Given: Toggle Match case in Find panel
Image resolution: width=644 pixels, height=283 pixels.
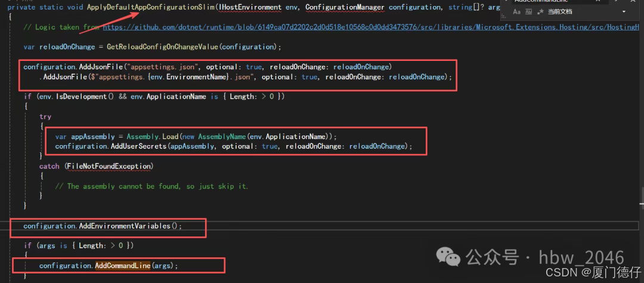Looking at the screenshot, I should (x=516, y=12).
